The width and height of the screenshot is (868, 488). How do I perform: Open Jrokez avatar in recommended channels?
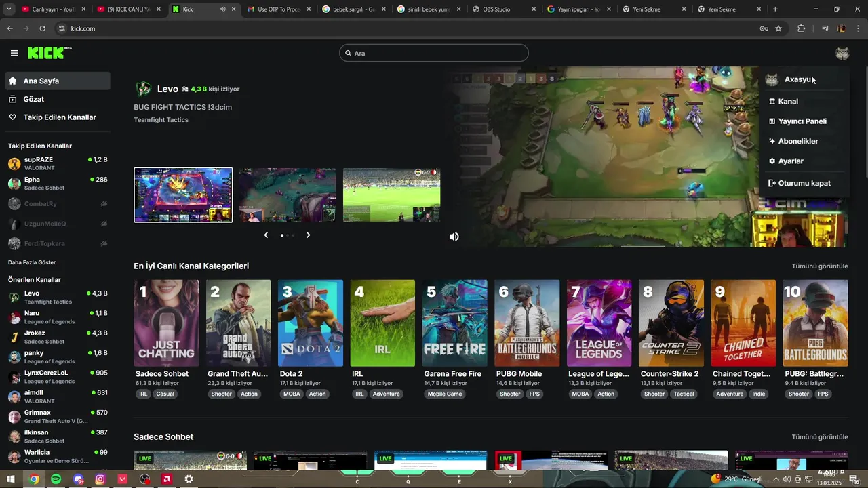click(14, 337)
